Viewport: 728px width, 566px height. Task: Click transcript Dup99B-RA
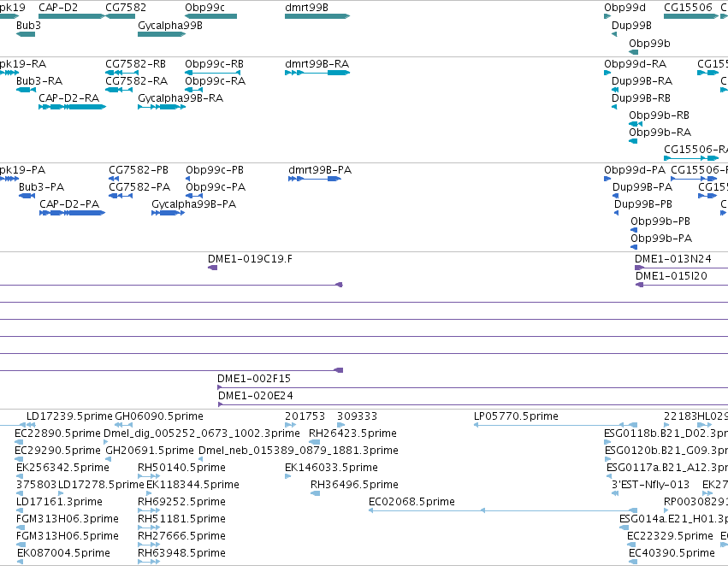[x=615, y=90]
